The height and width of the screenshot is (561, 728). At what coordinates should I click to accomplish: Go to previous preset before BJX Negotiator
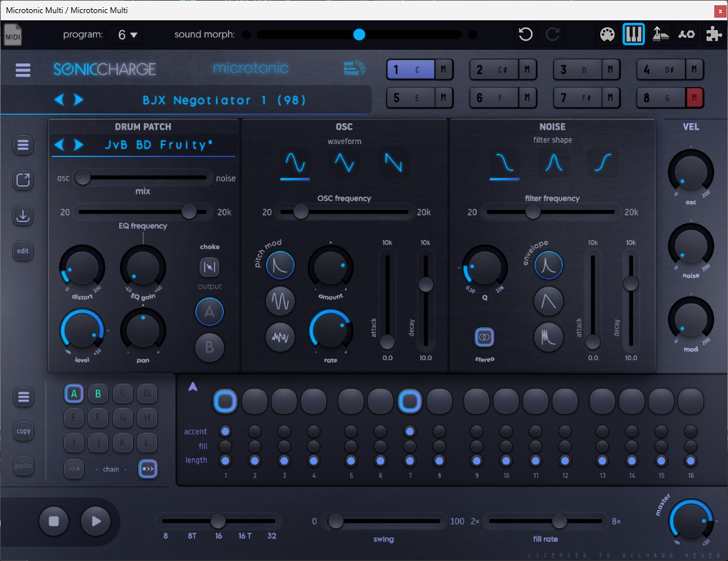pos(60,100)
